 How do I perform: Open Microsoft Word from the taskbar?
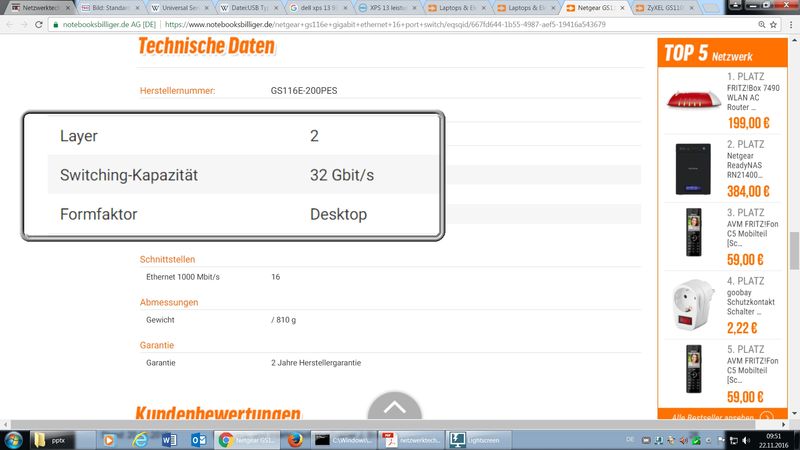(169, 440)
